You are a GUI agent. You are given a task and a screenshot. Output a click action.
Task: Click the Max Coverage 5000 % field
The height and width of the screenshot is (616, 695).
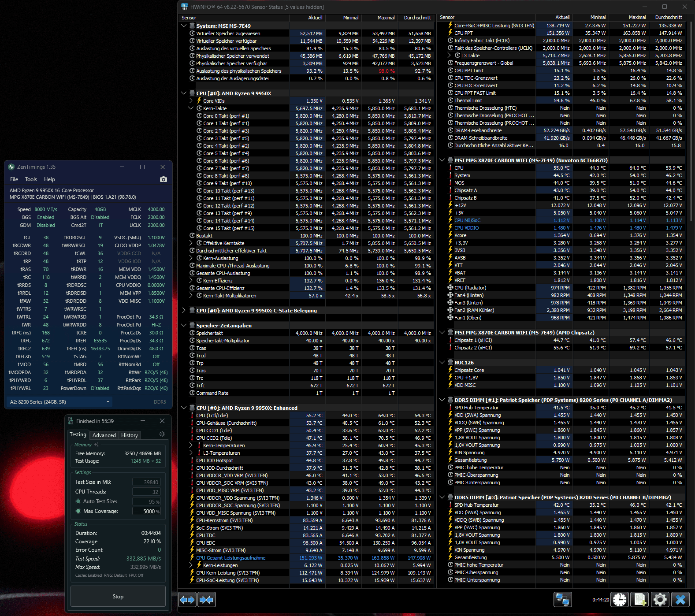tap(146, 511)
